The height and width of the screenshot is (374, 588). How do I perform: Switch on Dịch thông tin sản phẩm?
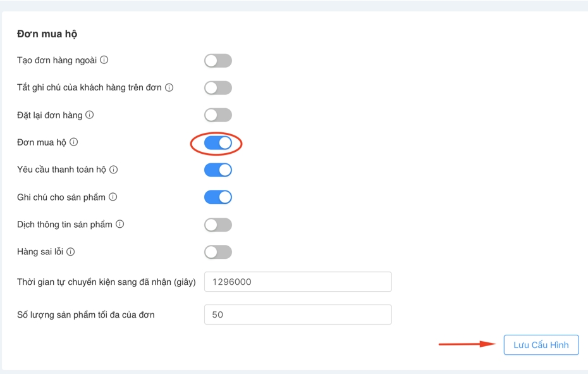tap(218, 225)
